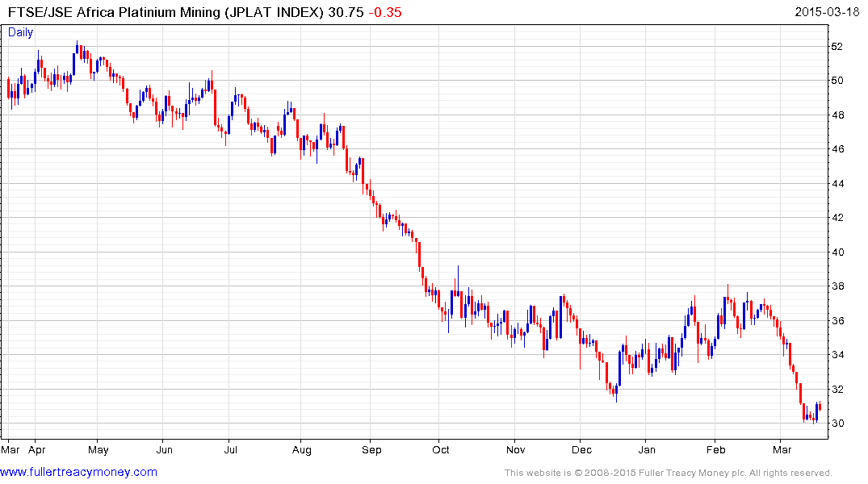
Task: Click the www.fullertreacymoney.com link
Action: [79, 472]
